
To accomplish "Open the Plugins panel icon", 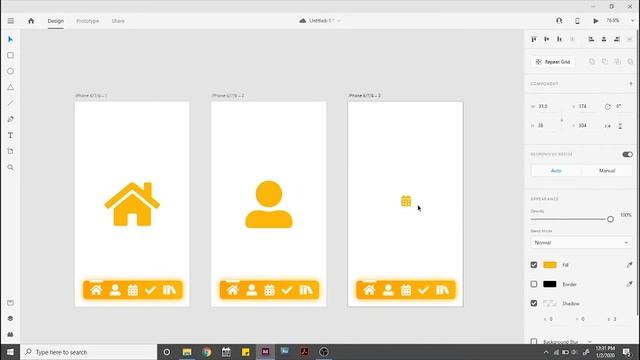I will (x=10, y=334).
